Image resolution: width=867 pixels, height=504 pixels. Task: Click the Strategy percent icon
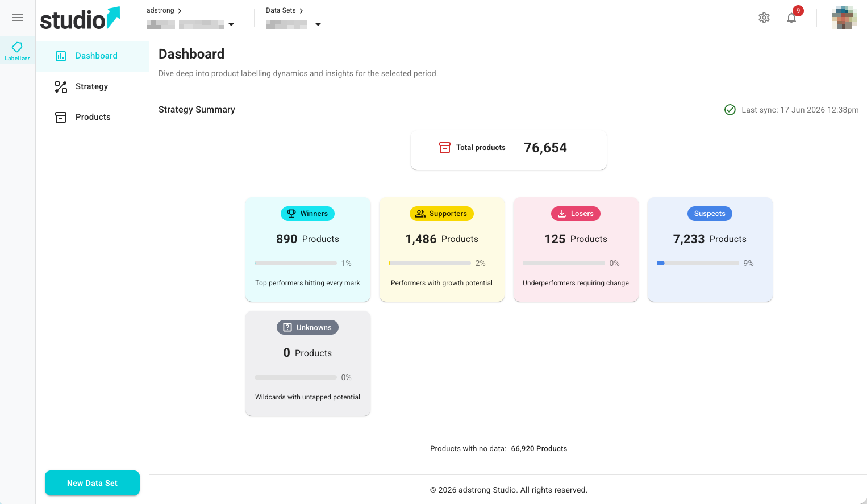pyautogui.click(x=61, y=86)
